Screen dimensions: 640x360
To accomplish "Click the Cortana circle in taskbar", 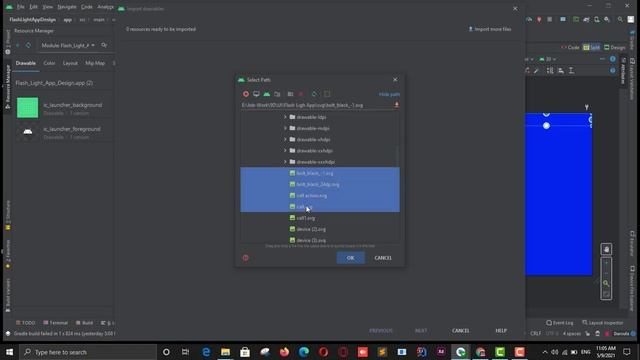I will (x=166, y=352).
